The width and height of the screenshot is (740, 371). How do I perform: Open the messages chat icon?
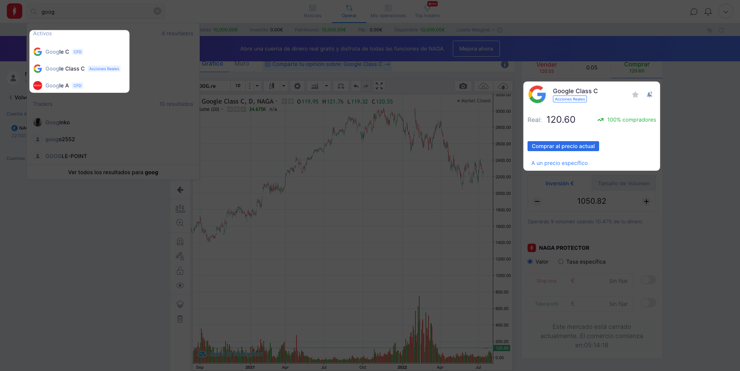click(693, 11)
